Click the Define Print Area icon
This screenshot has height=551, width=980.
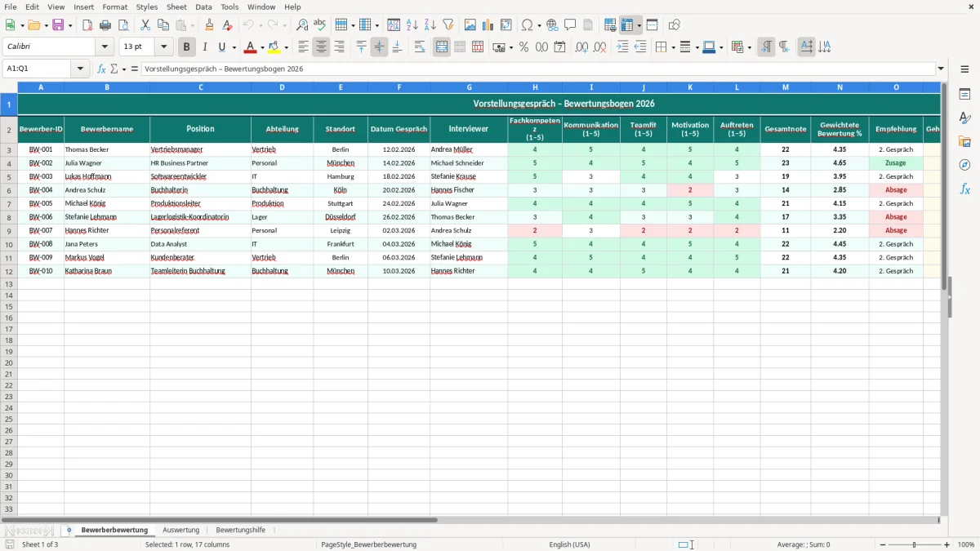click(x=610, y=25)
